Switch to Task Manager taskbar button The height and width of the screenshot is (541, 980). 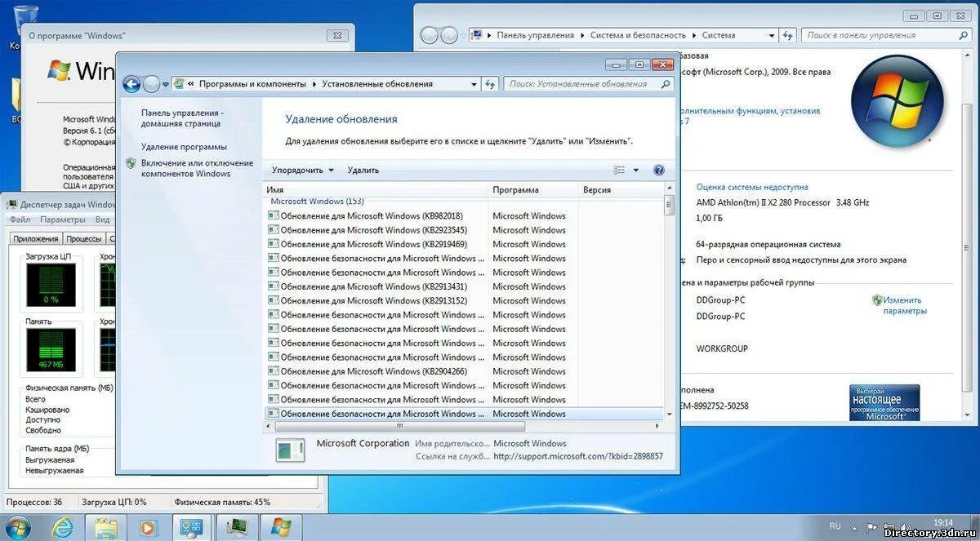[236, 527]
